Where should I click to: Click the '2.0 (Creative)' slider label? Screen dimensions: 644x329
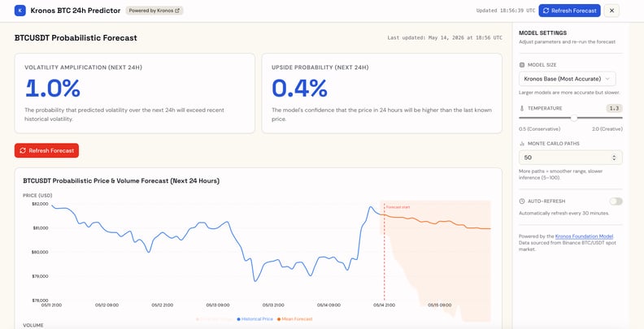[x=607, y=129]
